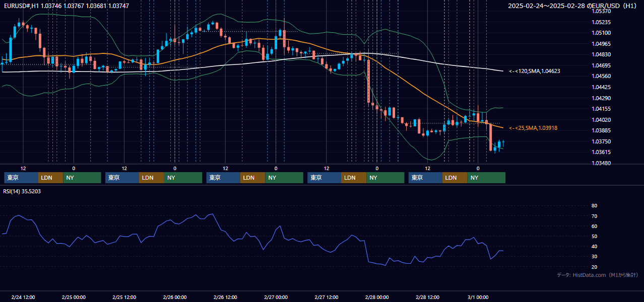
Task: Pick the 1.04560 price axis value
Action: point(601,76)
